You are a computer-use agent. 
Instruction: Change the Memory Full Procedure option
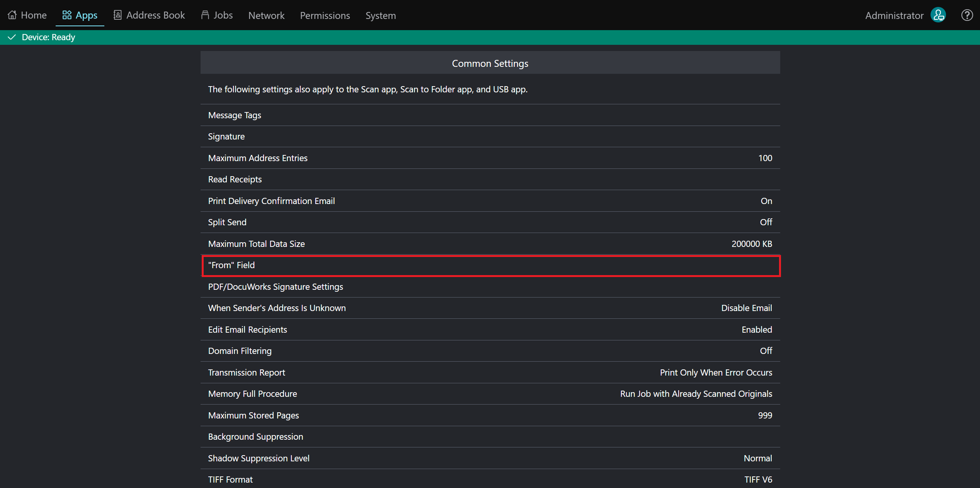coord(490,394)
